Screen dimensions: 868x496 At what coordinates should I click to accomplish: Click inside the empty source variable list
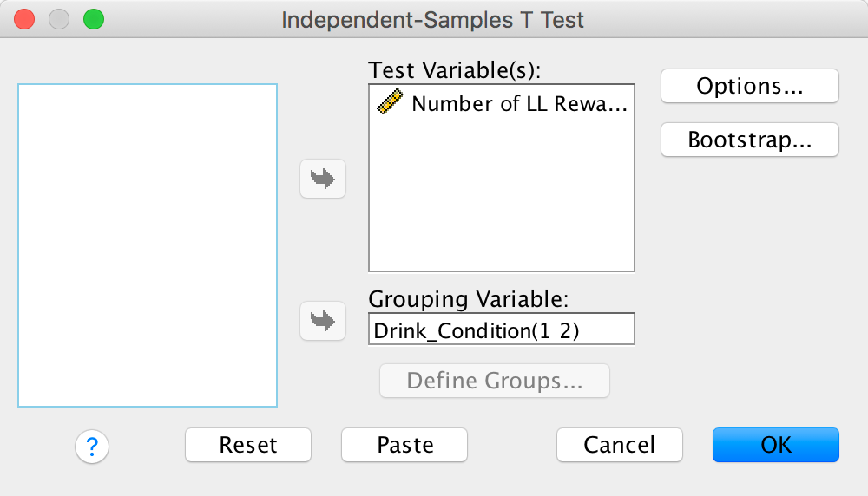[148, 245]
